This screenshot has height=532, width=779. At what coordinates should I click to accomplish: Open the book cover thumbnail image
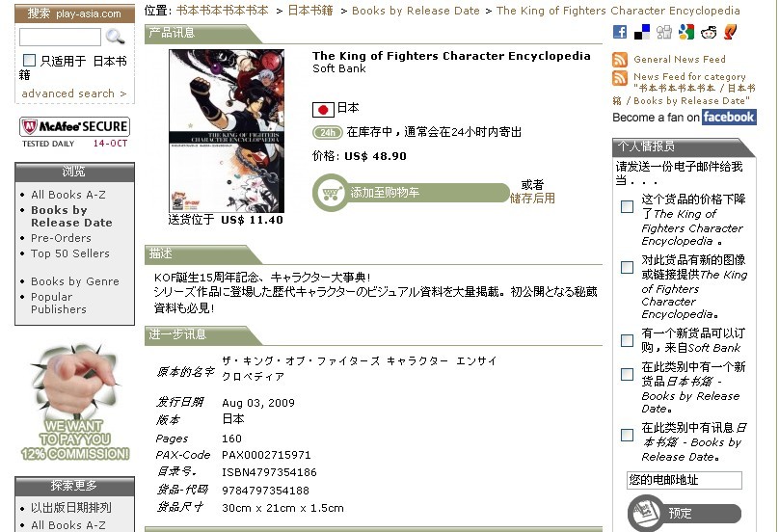point(227,131)
